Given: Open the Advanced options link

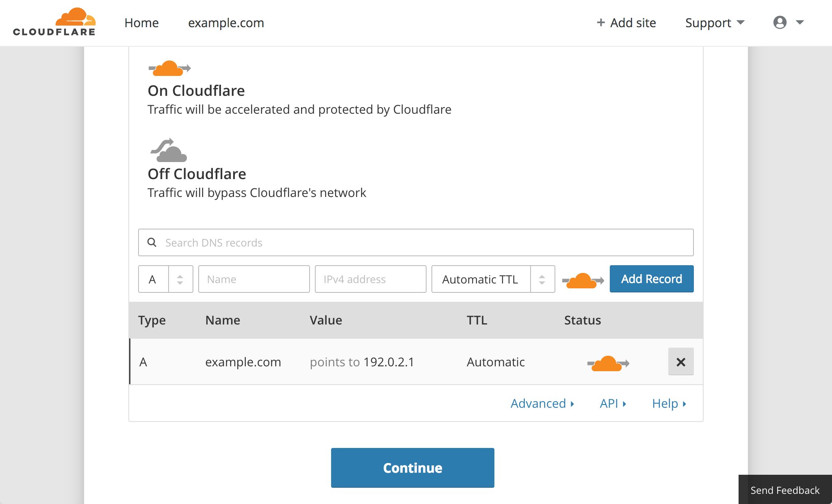Looking at the screenshot, I should point(542,403).
